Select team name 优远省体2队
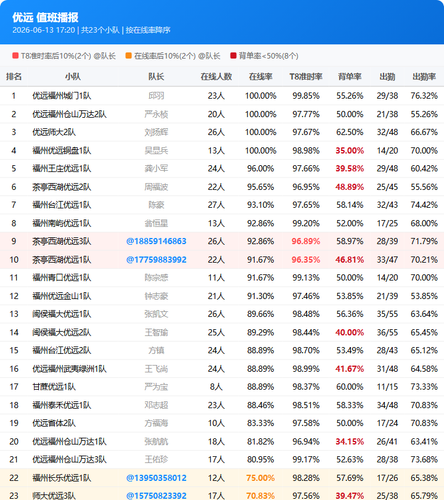This screenshot has width=444, height=500. click(x=54, y=423)
